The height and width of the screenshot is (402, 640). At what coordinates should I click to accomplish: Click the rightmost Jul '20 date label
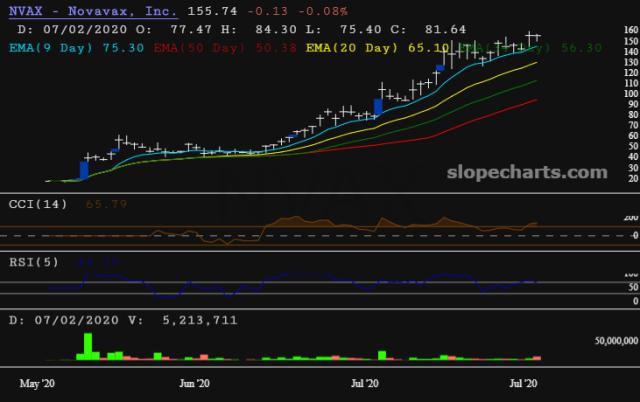[527, 383]
